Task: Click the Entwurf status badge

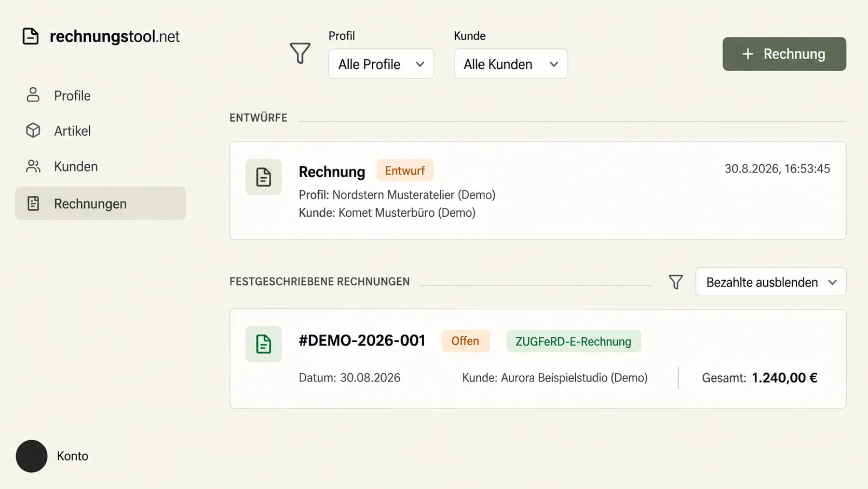Action: pos(405,170)
